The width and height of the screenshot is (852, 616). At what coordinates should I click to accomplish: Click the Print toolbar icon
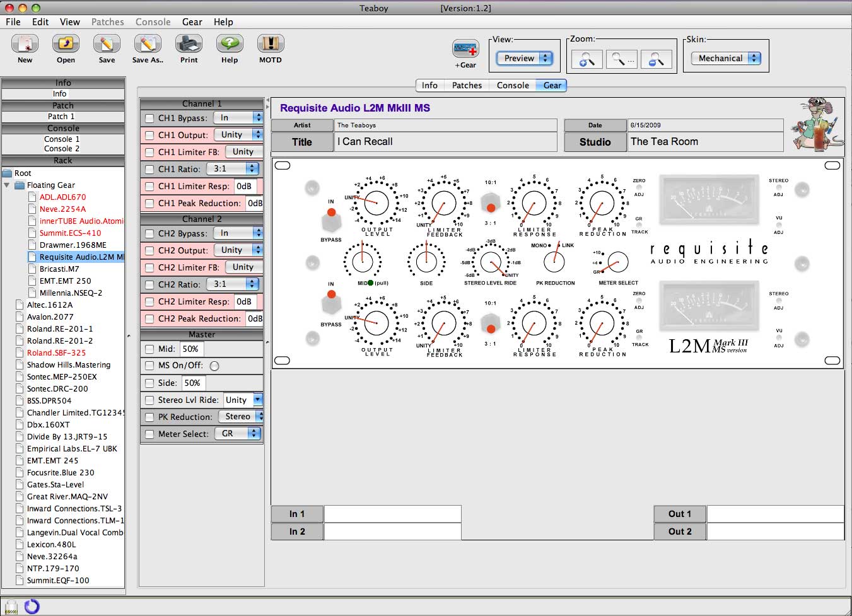(189, 44)
